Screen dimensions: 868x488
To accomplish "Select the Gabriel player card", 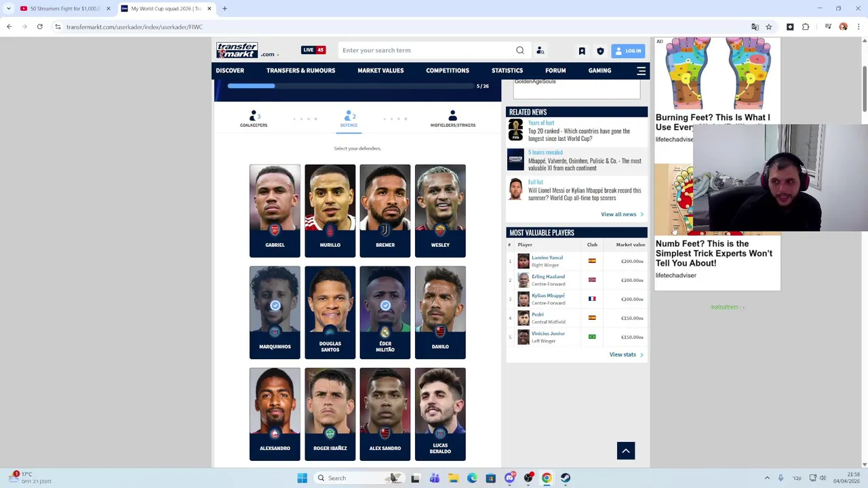I will pyautogui.click(x=275, y=211).
